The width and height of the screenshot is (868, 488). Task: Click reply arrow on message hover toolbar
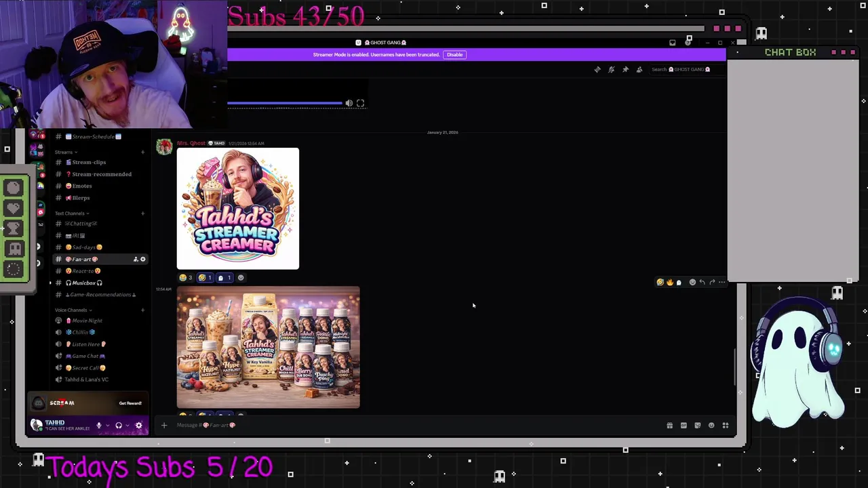tap(702, 282)
